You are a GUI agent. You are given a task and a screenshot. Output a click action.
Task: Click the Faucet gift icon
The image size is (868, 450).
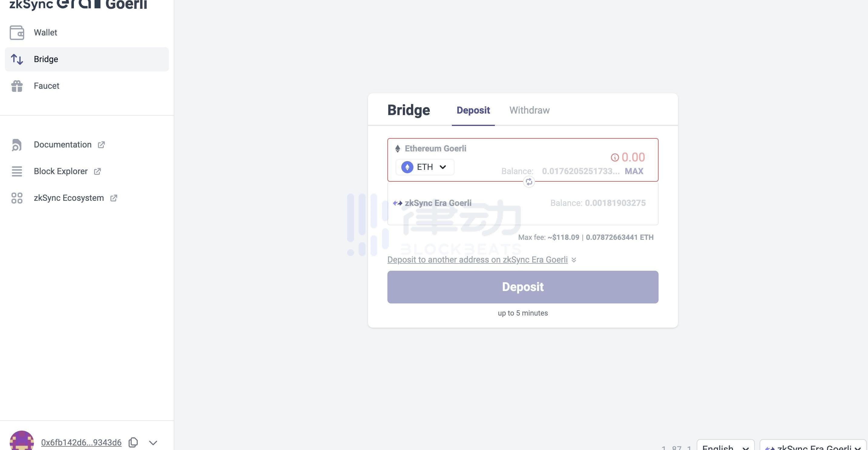click(17, 86)
